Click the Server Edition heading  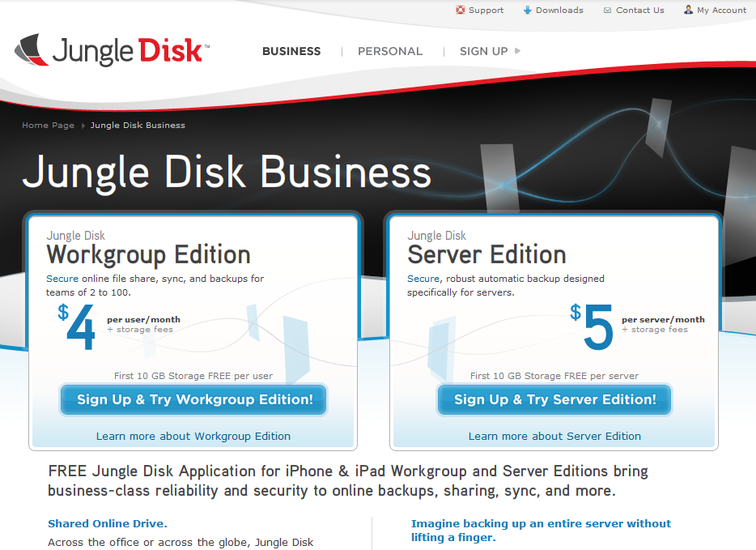(x=486, y=254)
